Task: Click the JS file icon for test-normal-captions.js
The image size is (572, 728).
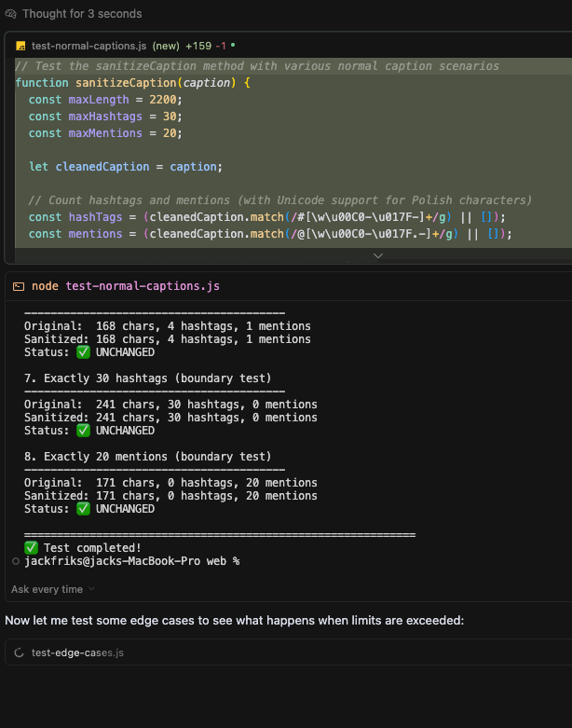Action: [20, 46]
